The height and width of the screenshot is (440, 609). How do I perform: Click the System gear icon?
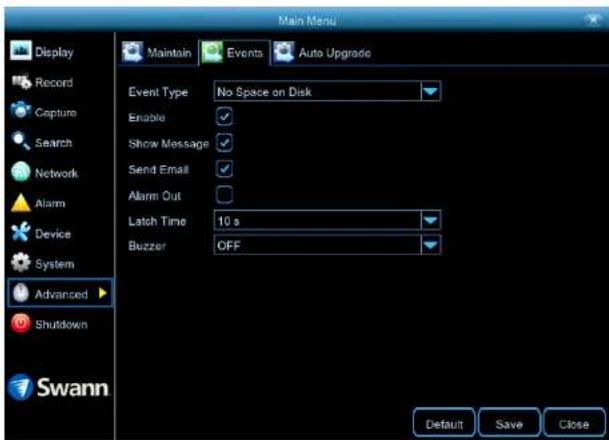(21, 263)
